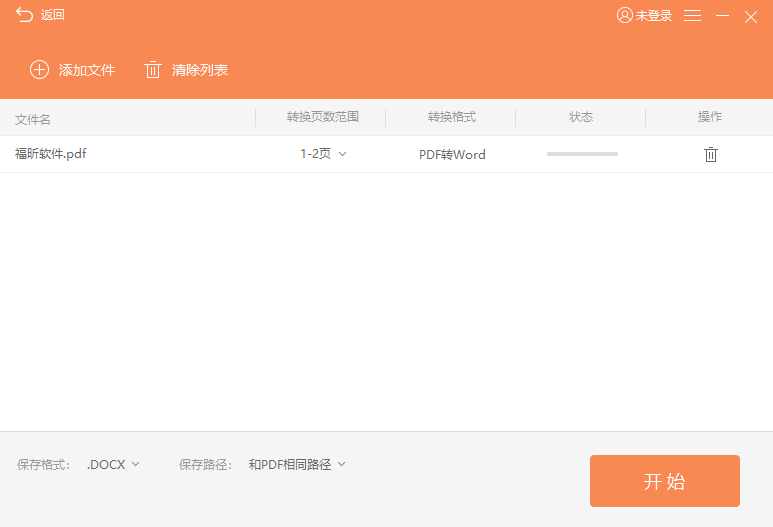Click the user account avatar icon
This screenshot has width=773, height=527.
pyautogui.click(x=625, y=15)
